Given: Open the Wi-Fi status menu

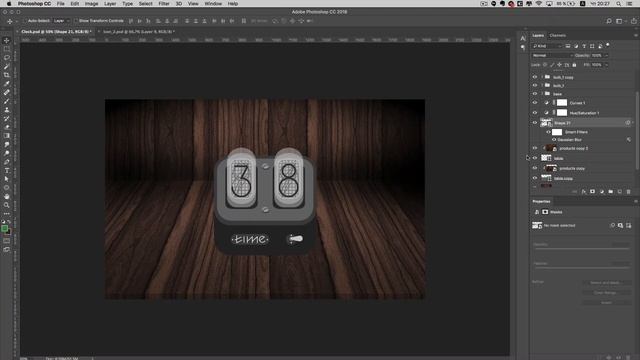Looking at the screenshot, I should click(539, 4).
